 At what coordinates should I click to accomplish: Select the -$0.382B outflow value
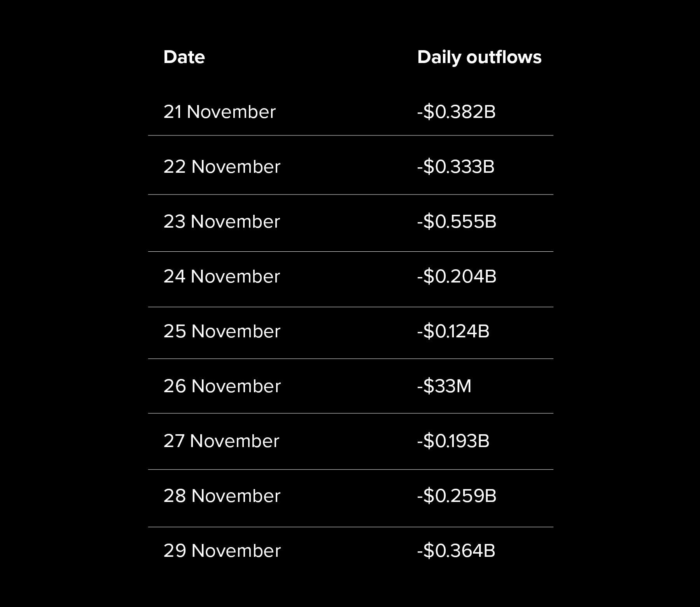point(456,112)
